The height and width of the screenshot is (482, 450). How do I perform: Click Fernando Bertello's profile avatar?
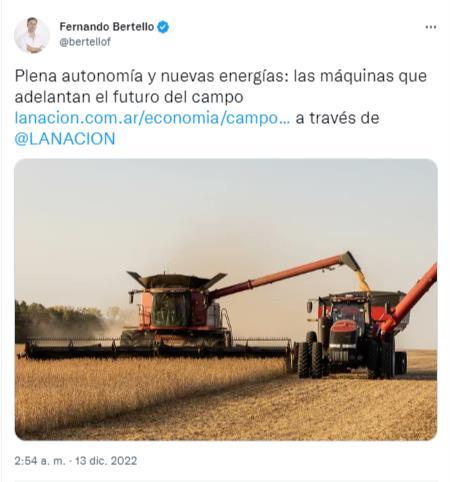[32, 35]
